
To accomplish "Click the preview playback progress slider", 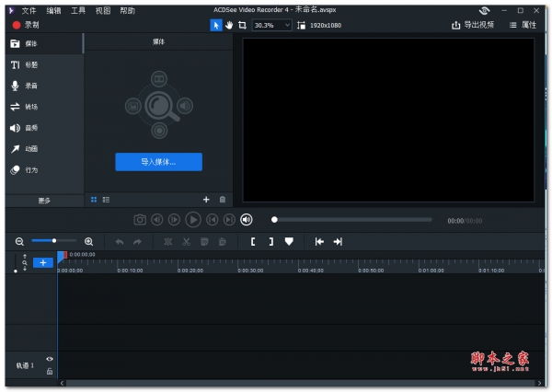I will click(352, 219).
